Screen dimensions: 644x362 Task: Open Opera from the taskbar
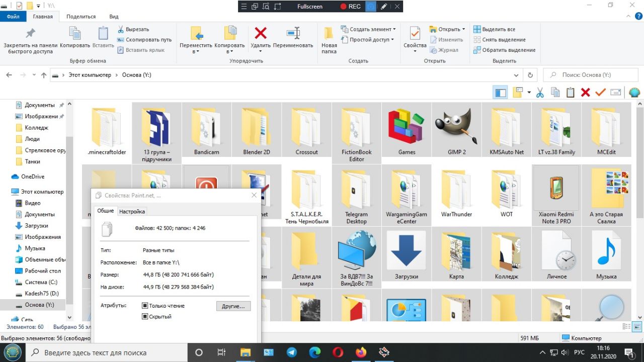click(x=338, y=352)
